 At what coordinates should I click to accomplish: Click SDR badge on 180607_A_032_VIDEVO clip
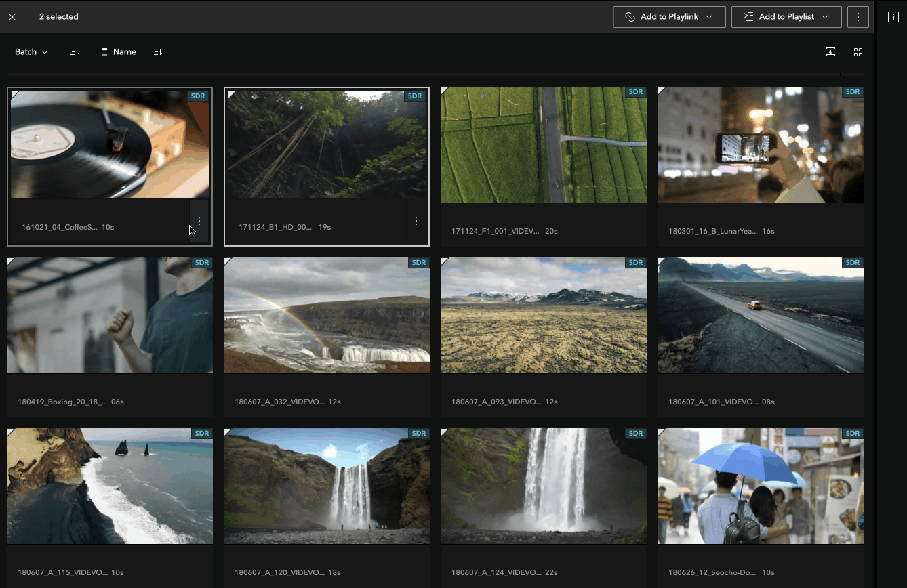click(x=419, y=263)
